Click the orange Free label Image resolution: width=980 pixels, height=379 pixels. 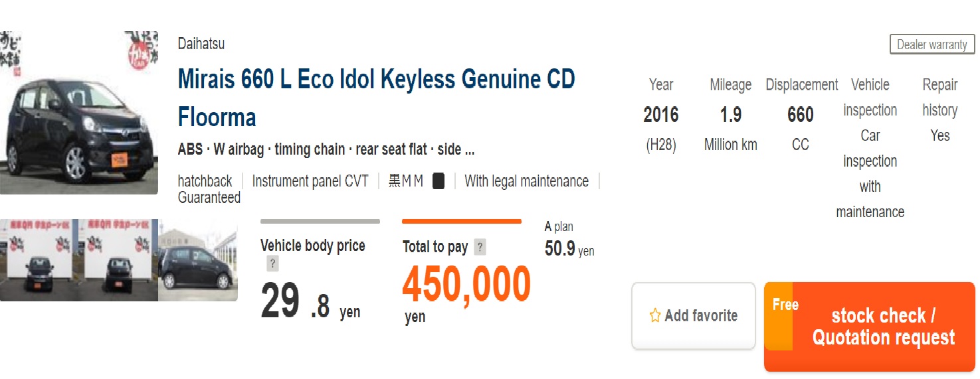pyautogui.click(x=785, y=305)
